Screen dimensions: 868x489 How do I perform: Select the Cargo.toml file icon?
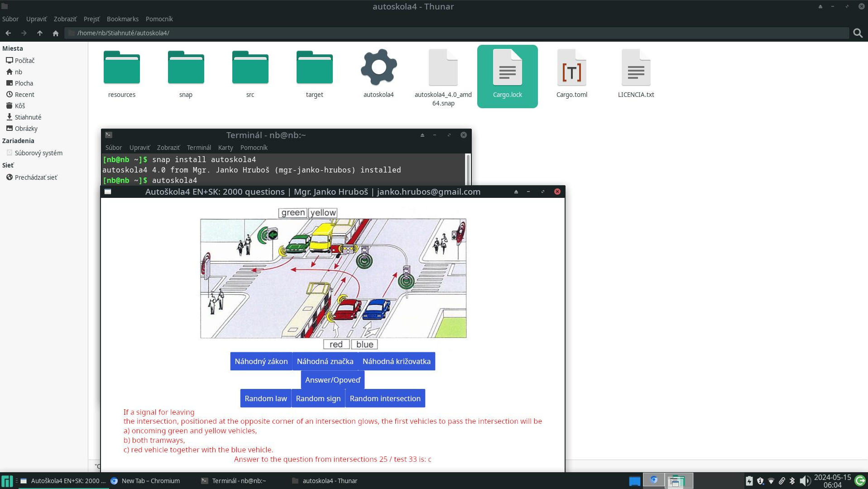click(x=571, y=69)
